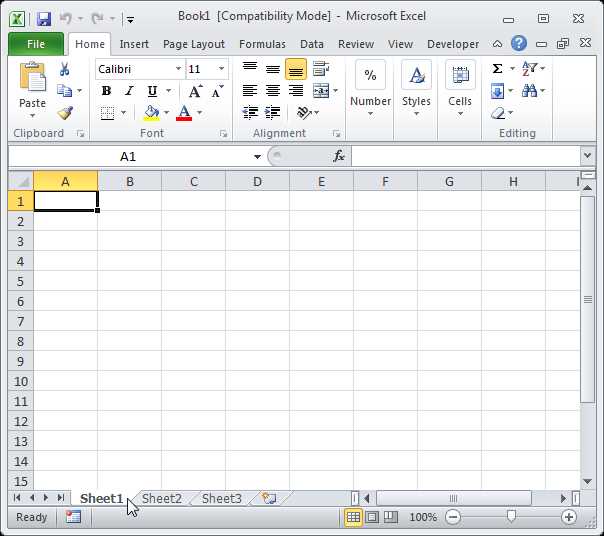Click the Cut scissors icon
604x536 pixels.
point(65,69)
